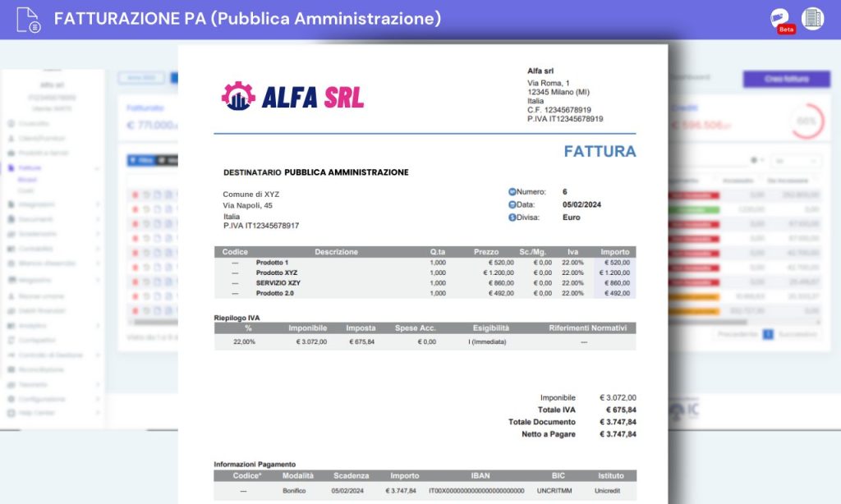Select the "Prodotto 1" row description
The image size is (841, 504).
pos(272,263)
